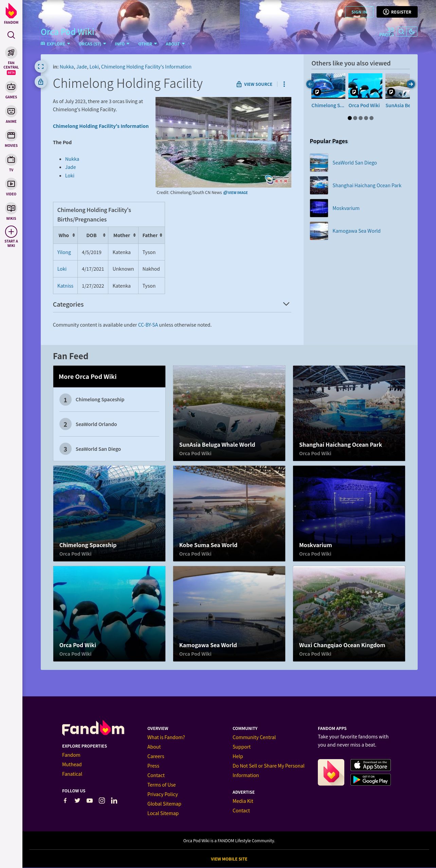Show the next recommended wiki slide

coord(411,84)
